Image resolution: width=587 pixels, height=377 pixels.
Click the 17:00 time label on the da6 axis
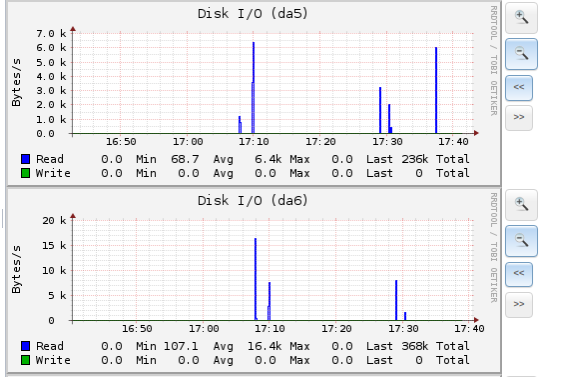click(204, 329)
